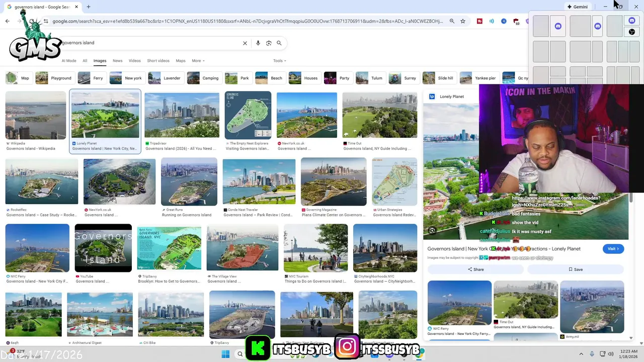Click the blue sound-wave extension icon

point(492,21)
